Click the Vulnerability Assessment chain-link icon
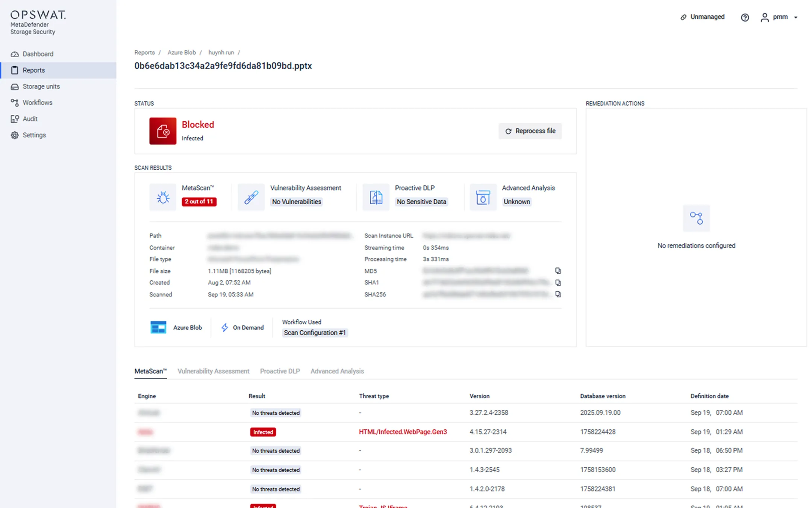The image size is (812, 508). coord(251,196)
